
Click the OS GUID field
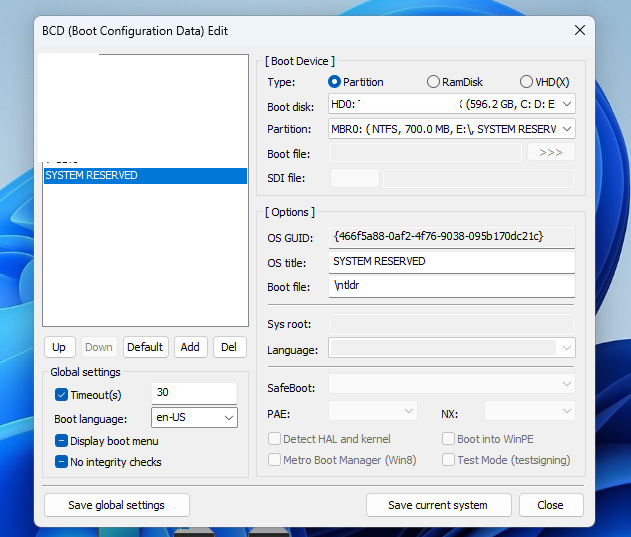pos(452,237)
